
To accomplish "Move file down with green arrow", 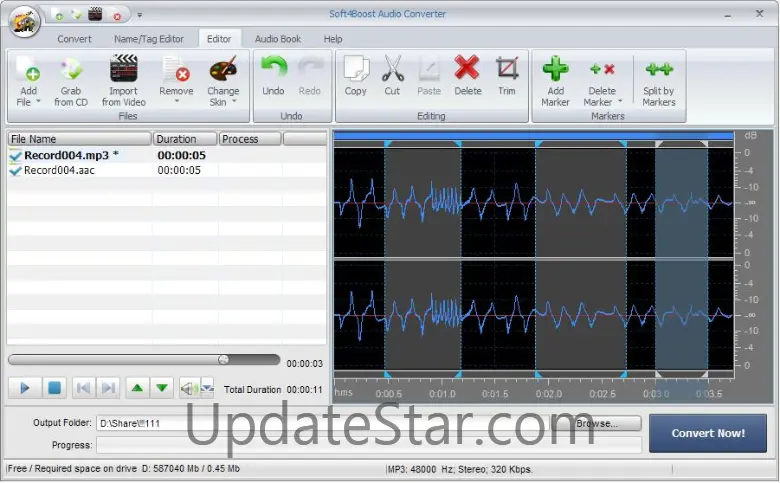I will pos(162,387).
